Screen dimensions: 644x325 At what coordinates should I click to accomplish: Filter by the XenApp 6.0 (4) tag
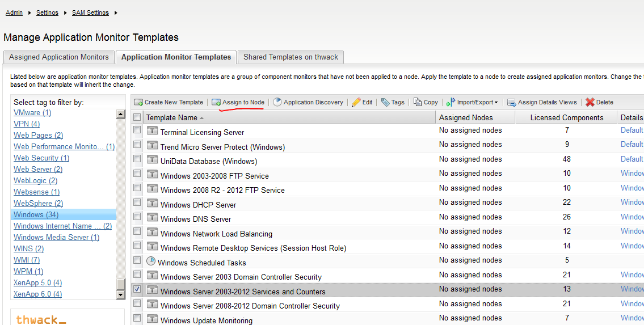[38, 294]
